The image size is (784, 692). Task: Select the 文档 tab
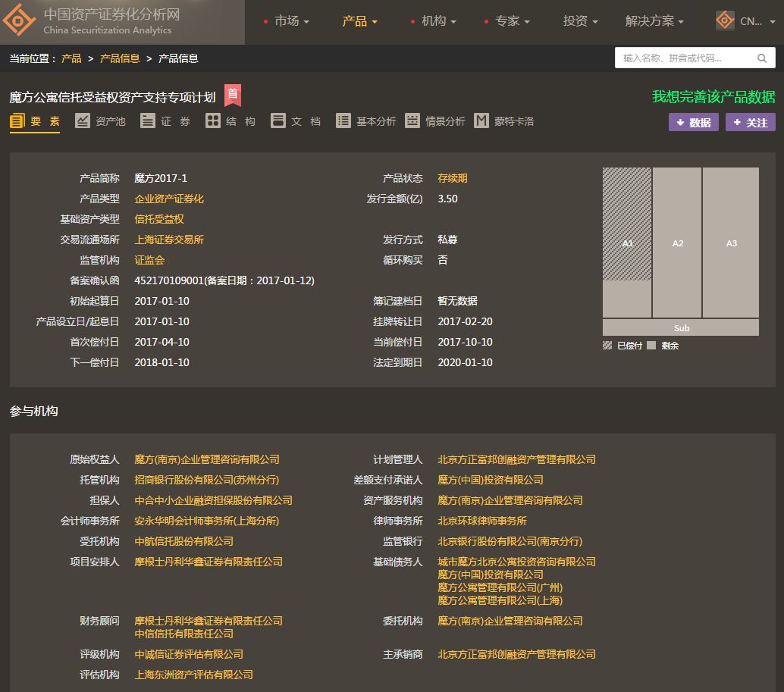(x=296, y=121)
